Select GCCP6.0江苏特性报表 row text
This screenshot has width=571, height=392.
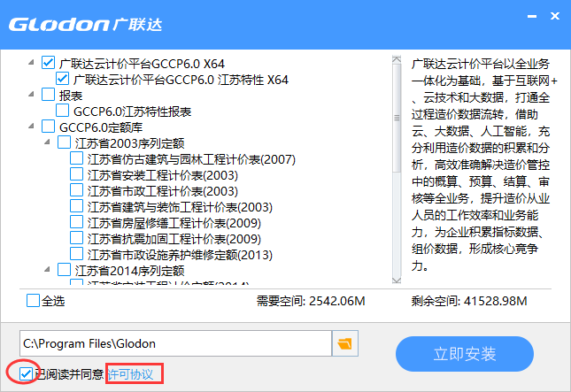coord(133,111)
